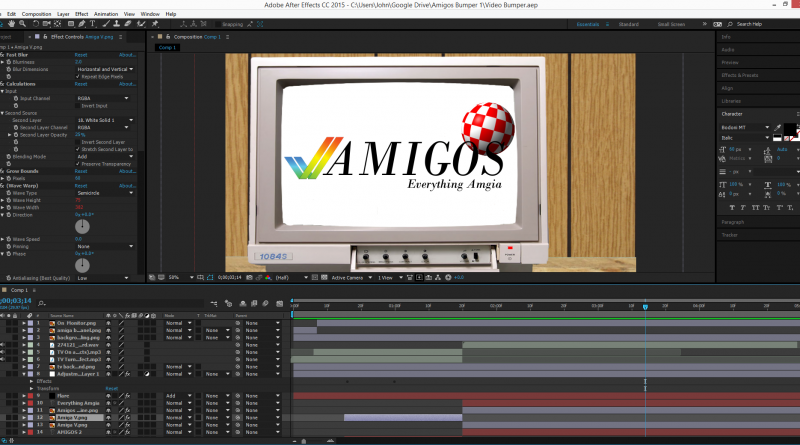800x445 pixels.
Task: Reset the Wave Warp effect
Action: (81, 186)
